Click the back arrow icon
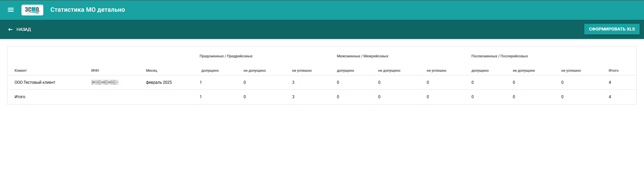The image size is (644, 185). (10, 29)
